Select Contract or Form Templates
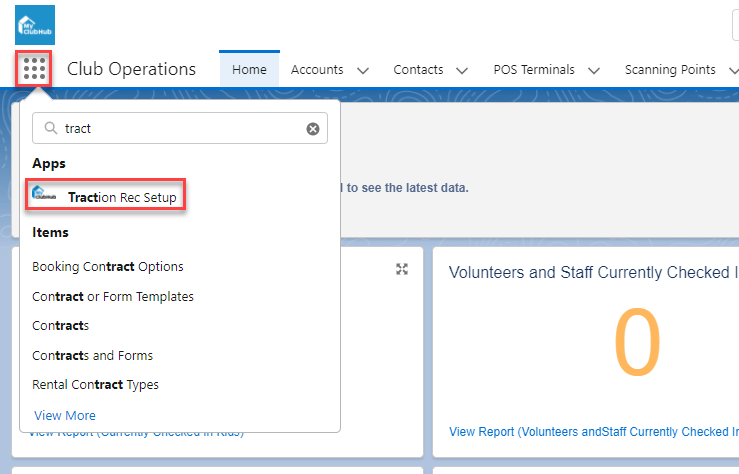Image resolution: width=739 pixels, height=474 pixels. tap(113, 297)
